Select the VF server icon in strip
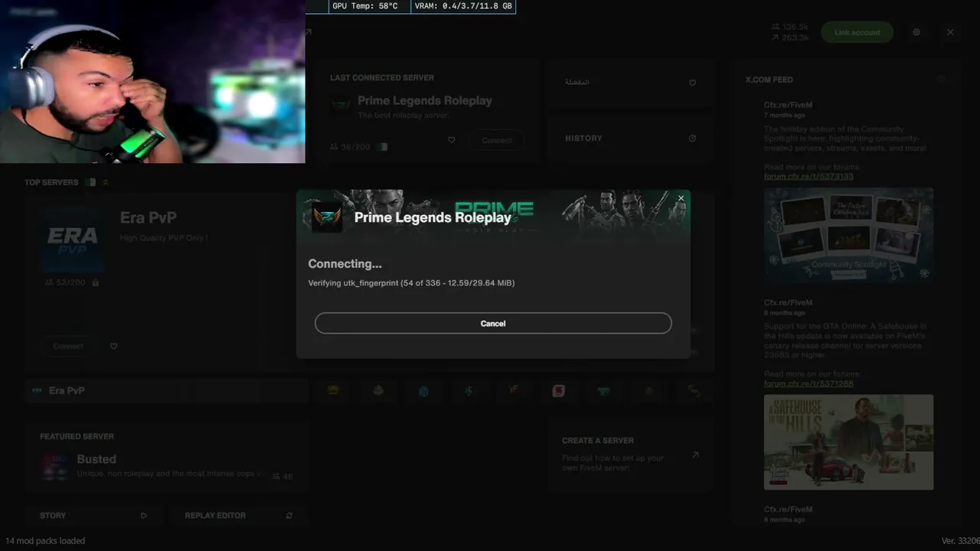Viewport: 980px width, 551px height. pyautogui.click(x=514, y=390)
